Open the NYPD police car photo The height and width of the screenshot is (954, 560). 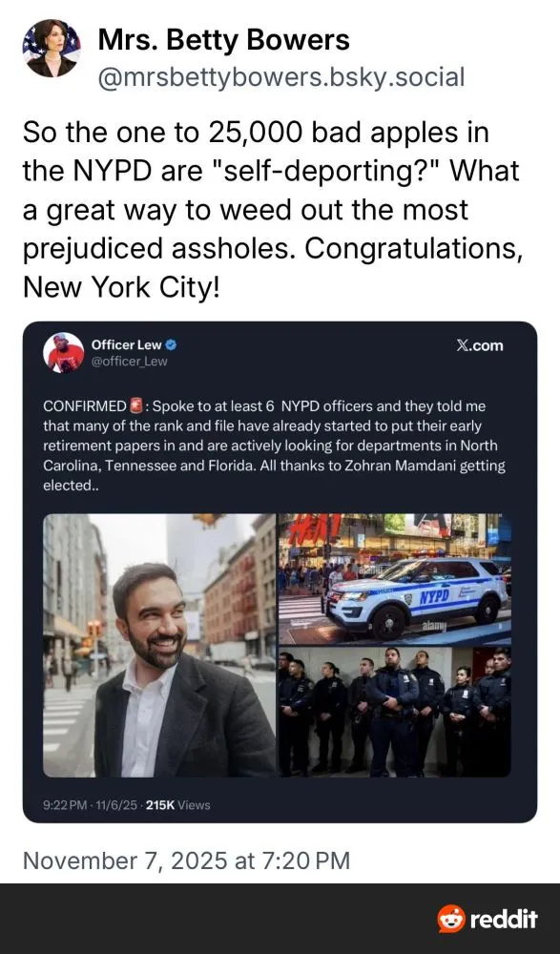[395, 579]
